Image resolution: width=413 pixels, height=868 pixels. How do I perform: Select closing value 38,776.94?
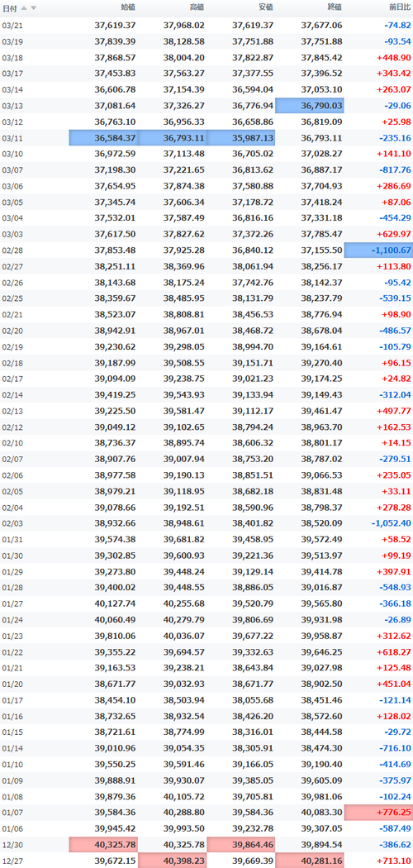(x=322, y=314)
